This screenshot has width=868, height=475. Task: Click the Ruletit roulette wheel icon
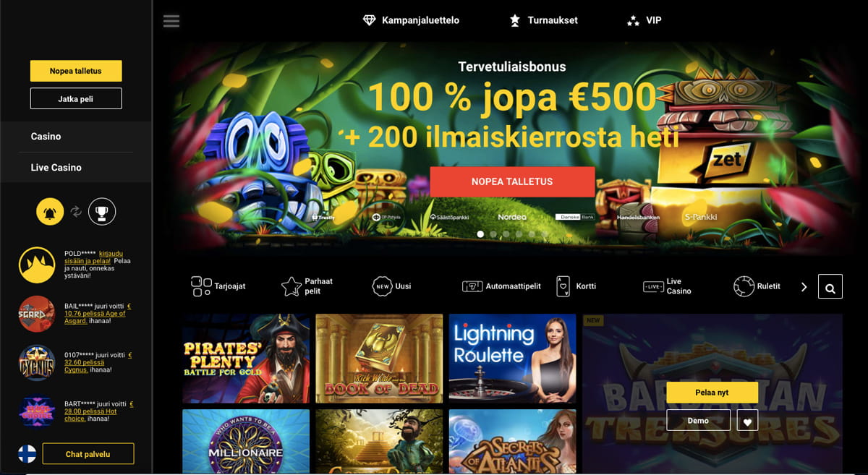743,286
